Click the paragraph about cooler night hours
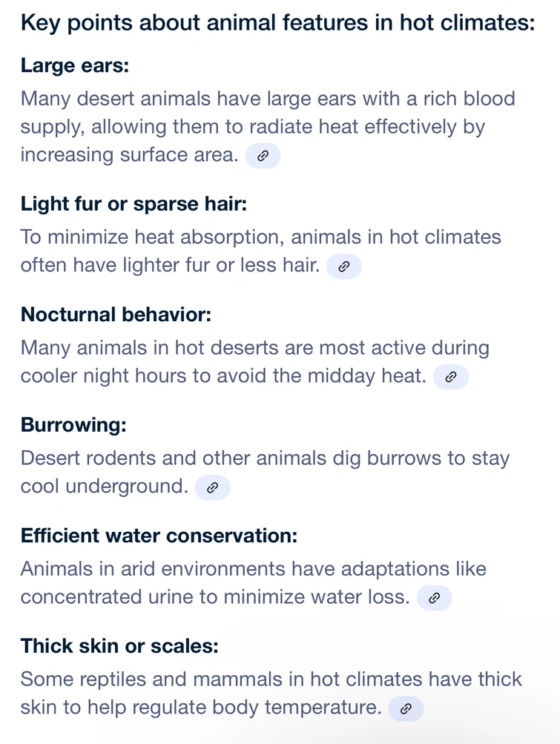The height and width of the screenshot is (744, 560). [254, 348]
